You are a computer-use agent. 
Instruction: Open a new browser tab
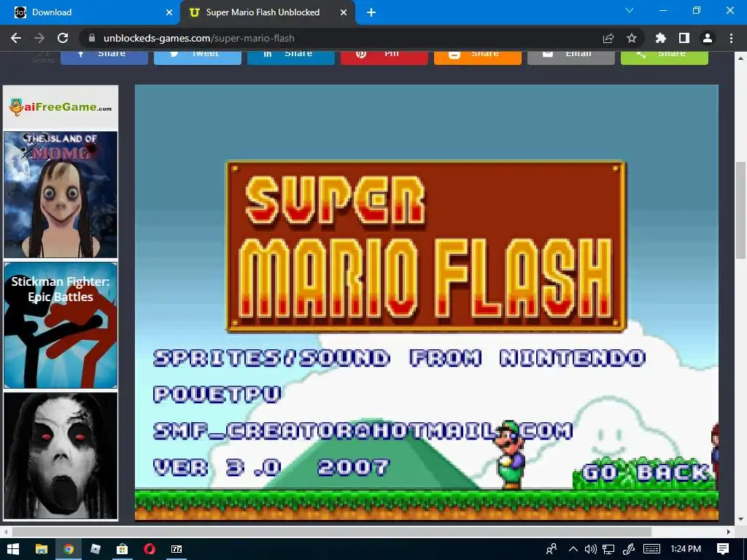[371, 12]
